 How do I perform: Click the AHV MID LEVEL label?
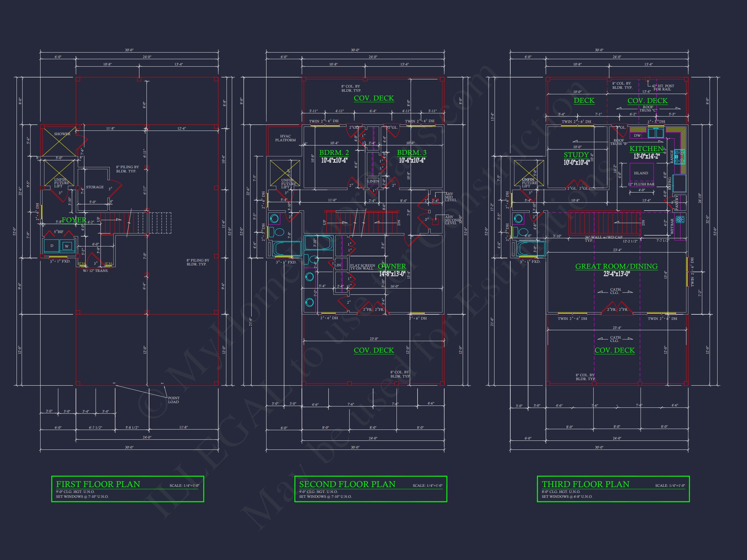click(451, 197)
